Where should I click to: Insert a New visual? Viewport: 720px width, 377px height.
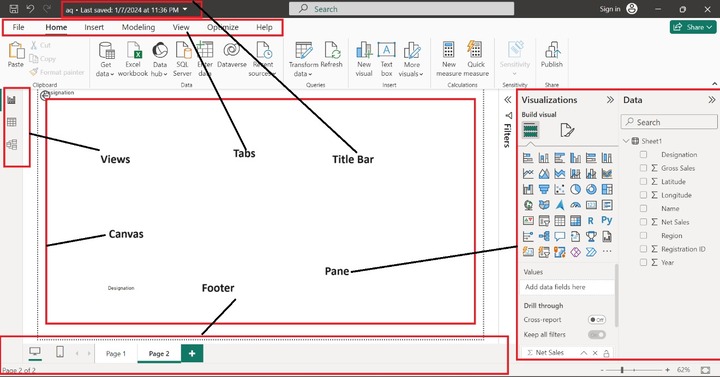364,59
